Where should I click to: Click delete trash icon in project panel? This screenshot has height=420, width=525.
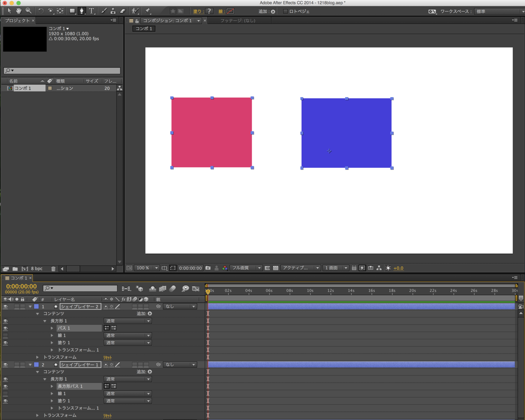pos(53,269)
